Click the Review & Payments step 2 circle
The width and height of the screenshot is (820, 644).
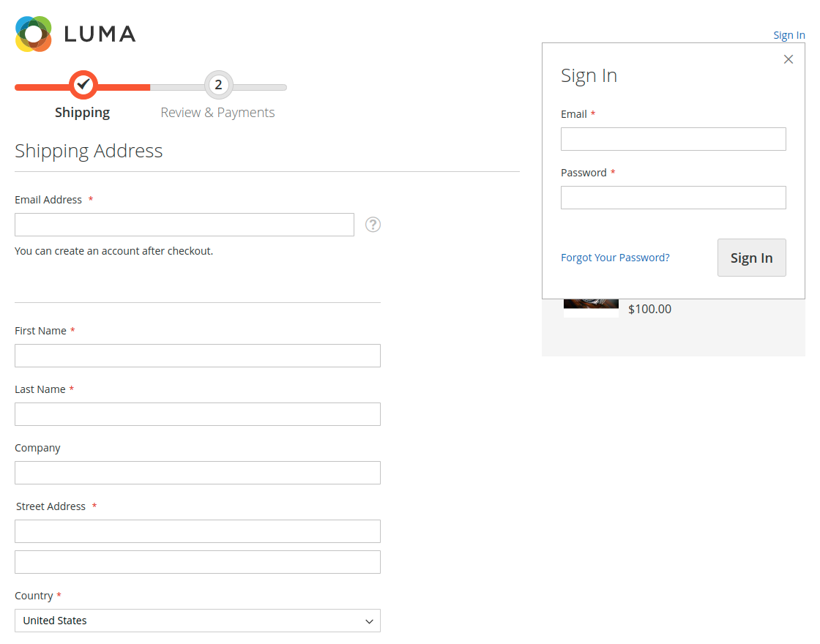[218, 84]
